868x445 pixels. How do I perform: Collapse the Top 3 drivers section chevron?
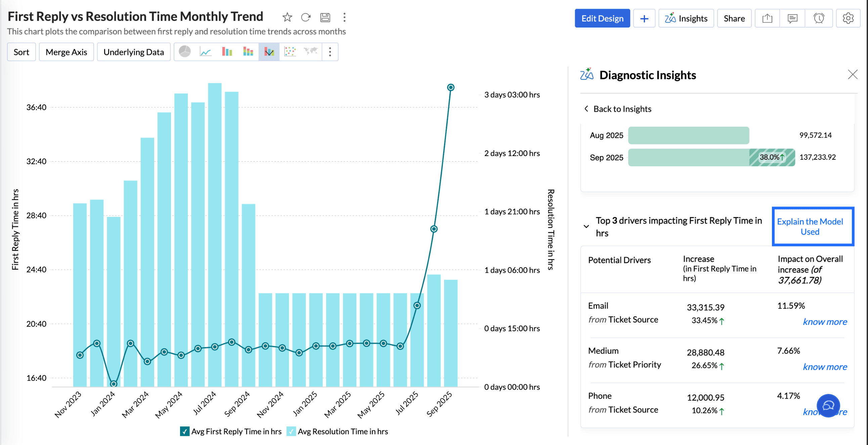(586, 227)
